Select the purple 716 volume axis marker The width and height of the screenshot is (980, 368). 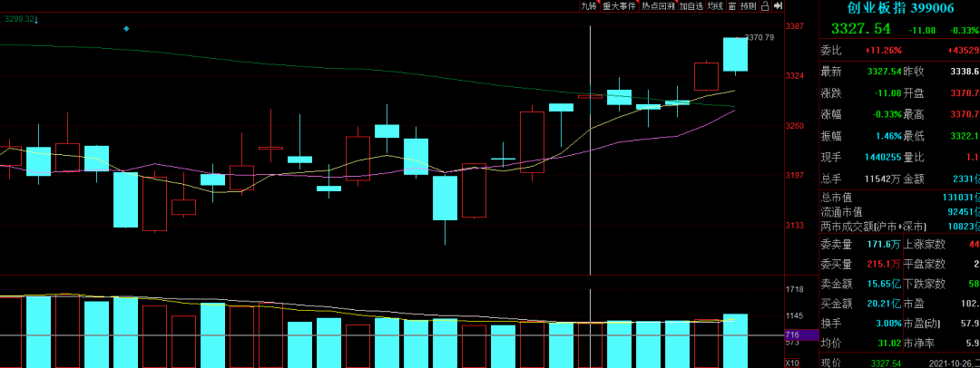[x=792, y=334]
